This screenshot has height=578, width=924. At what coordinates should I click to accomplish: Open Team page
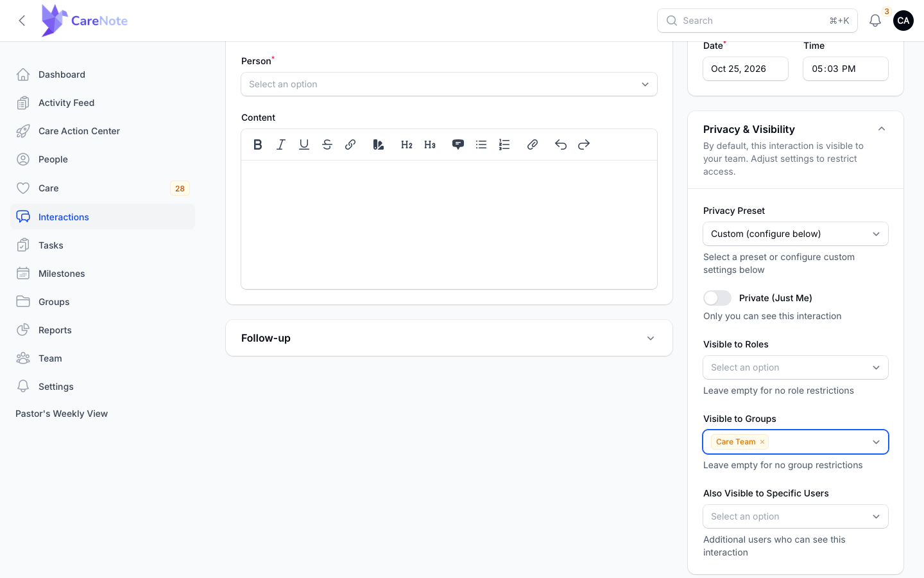pos(103,358)
